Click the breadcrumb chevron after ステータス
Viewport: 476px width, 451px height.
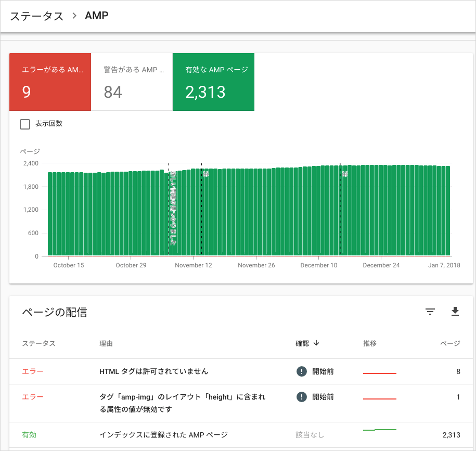[x=74, y=16]
